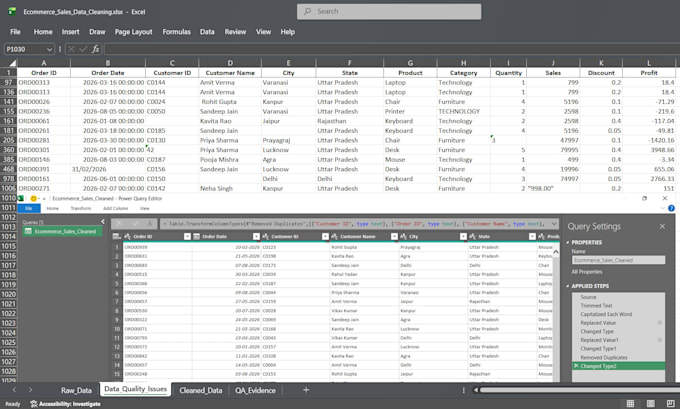This screenshot has width=680, height=409.
Task: Select row 97 header
Action: click(x=8, y=82)
